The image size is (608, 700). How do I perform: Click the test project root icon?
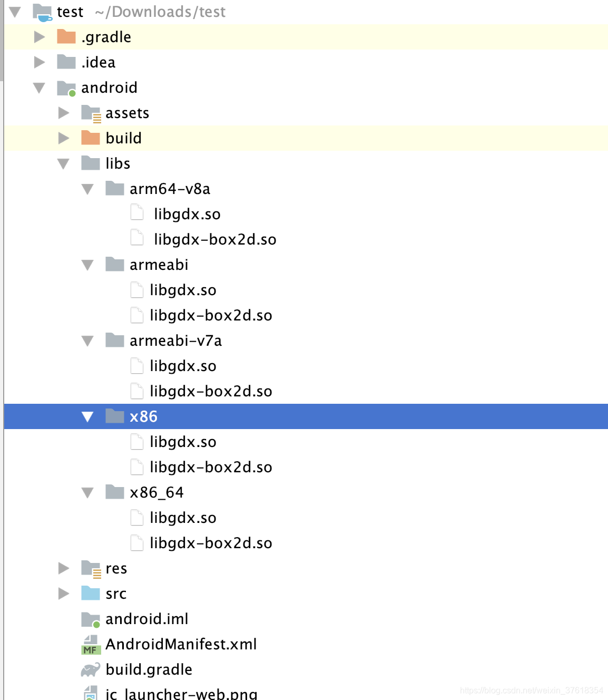click(x=41, y=12)
